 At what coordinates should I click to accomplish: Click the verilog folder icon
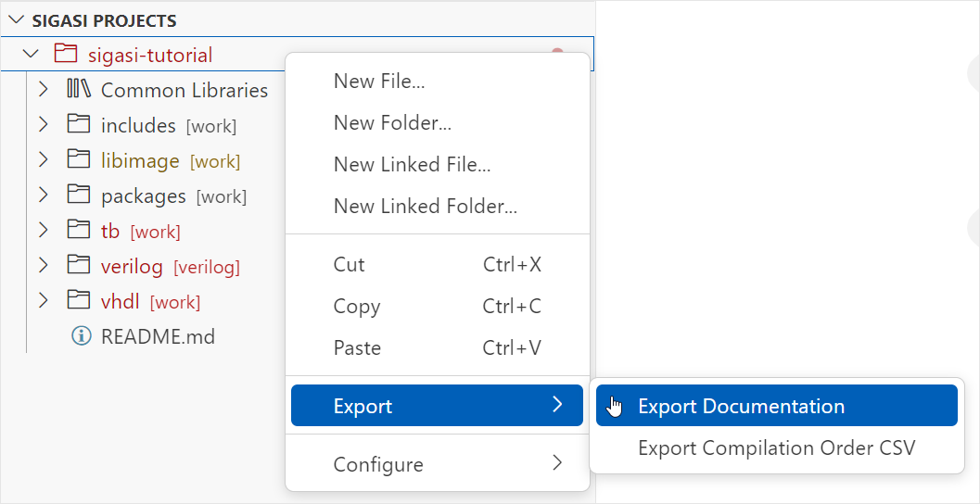pos(79,267)
